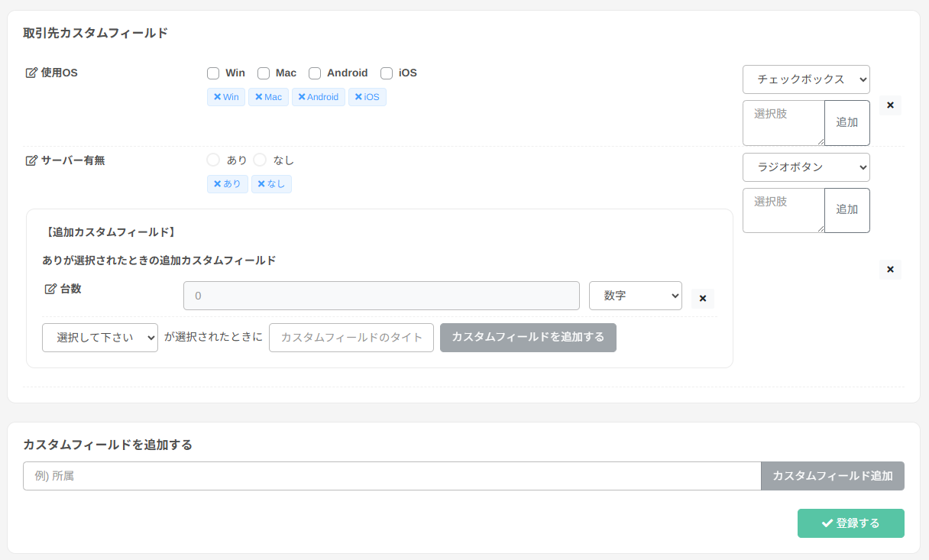
Task: Open the 選択して下さい dropdown
Action: (100, 338)
